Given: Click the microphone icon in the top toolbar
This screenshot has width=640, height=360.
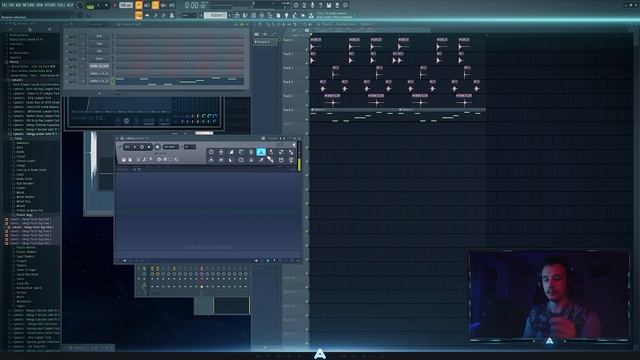Looking at the screenshot, I should coord(312,5).
